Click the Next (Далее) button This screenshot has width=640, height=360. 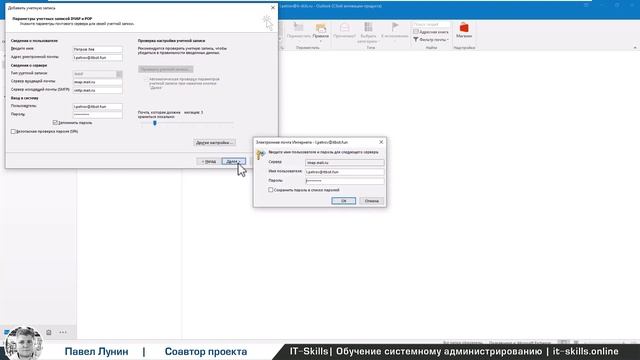point(233,162)
